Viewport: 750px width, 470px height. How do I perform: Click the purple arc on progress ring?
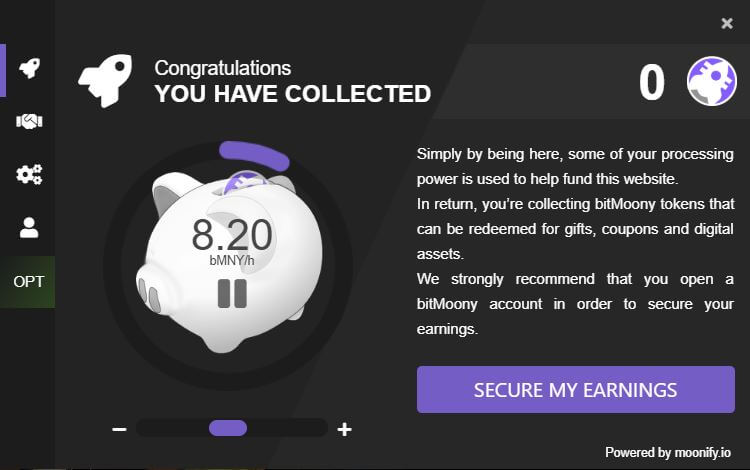255,153
